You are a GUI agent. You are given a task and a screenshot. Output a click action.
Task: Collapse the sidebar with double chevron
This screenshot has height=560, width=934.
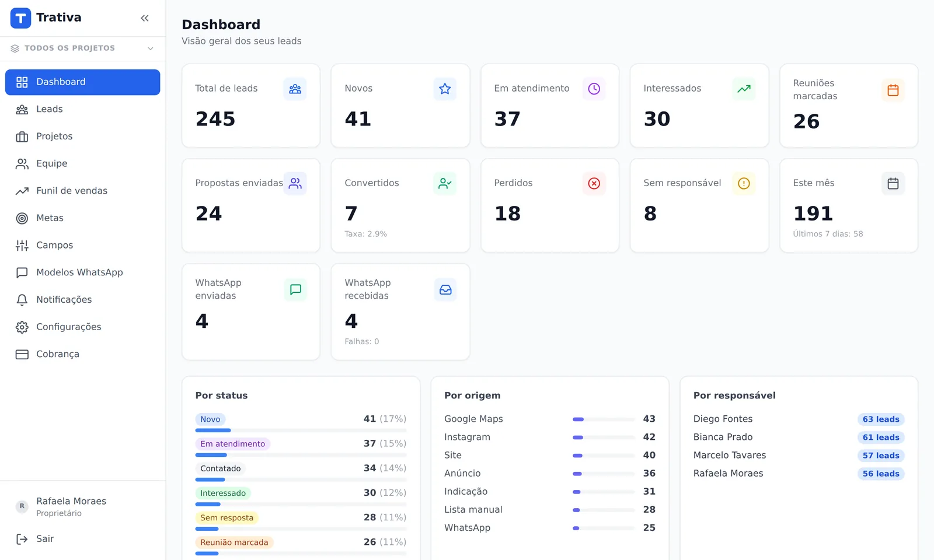(145, 18)
